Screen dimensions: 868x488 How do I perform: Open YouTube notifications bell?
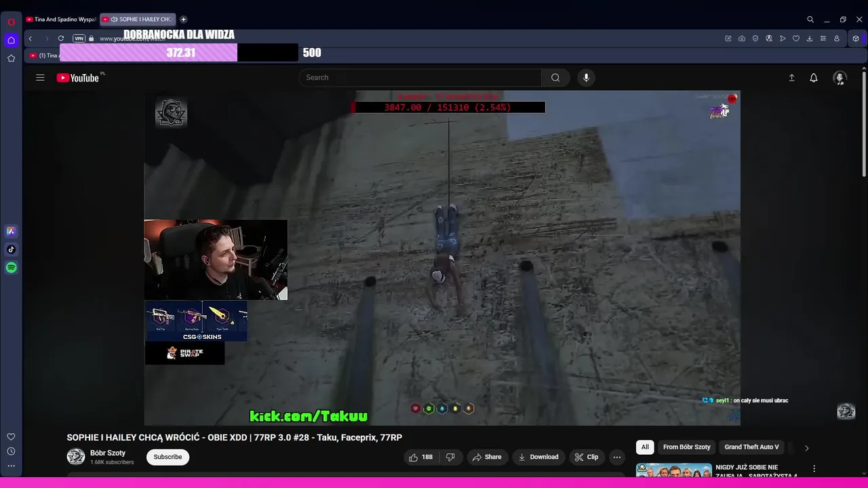click(814, 78)
